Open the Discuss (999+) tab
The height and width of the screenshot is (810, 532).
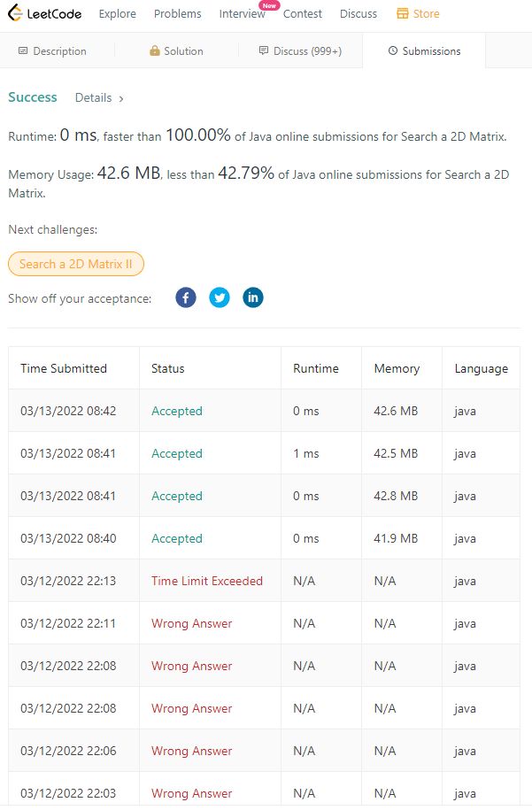pyautogui.click(x=300, y=51)
